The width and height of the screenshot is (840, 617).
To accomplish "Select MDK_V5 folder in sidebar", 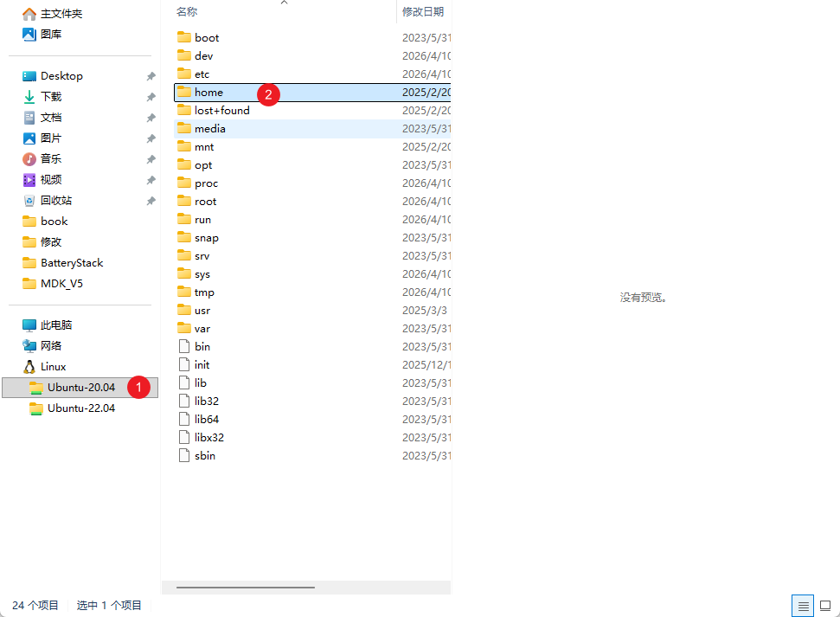I will 53,284.
